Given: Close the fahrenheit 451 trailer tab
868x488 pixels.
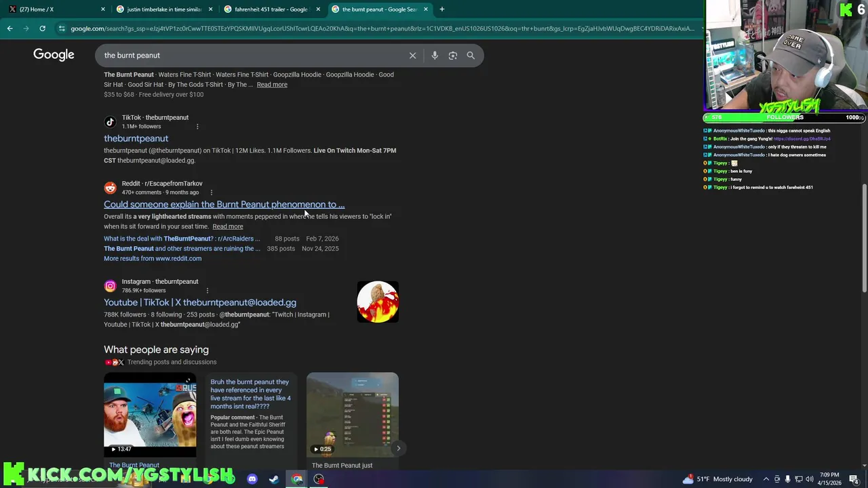Looking at the screenshot, I should pyautogui.click(x=318, y=9).
